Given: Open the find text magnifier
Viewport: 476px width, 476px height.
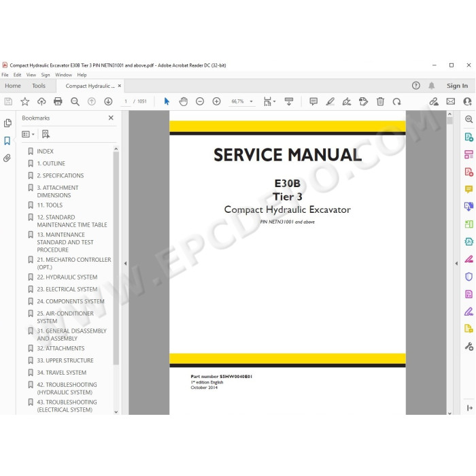Looking at the screenshot, I should click(75, 101).
